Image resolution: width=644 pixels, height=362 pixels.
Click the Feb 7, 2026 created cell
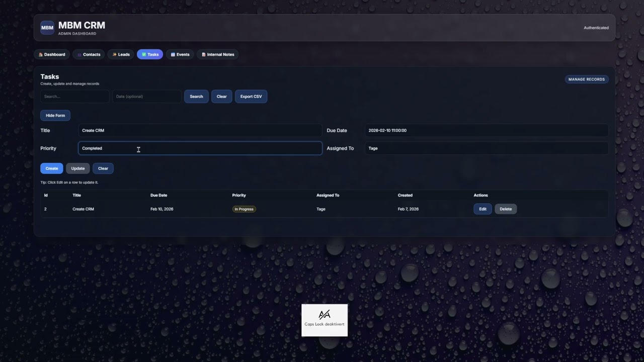click(x=408, y=209)
